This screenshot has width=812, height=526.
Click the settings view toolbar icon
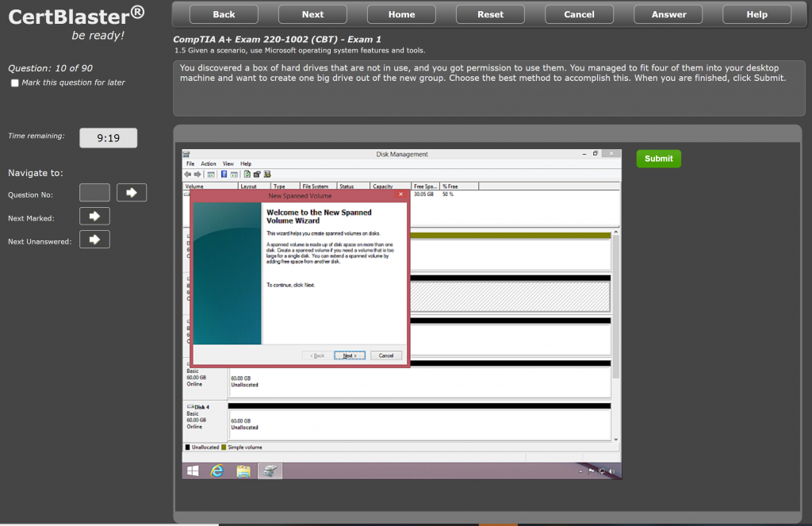(267, 175)
